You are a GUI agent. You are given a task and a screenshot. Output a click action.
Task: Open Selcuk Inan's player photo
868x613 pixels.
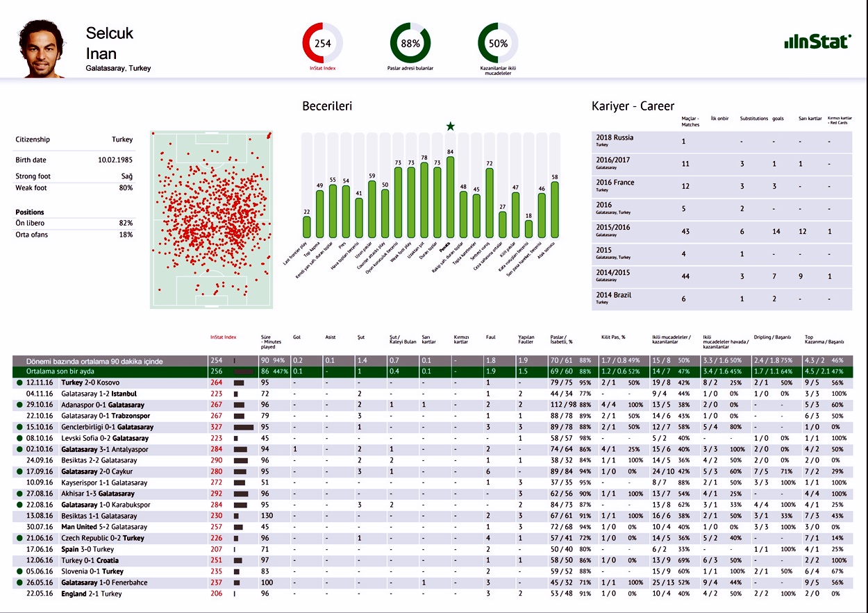click(x=44, y=49)
